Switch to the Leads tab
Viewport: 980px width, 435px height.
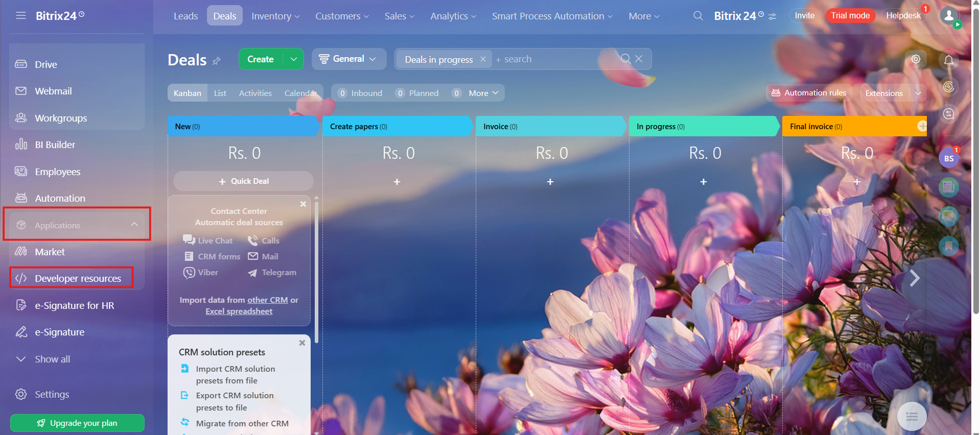point(185,16)
